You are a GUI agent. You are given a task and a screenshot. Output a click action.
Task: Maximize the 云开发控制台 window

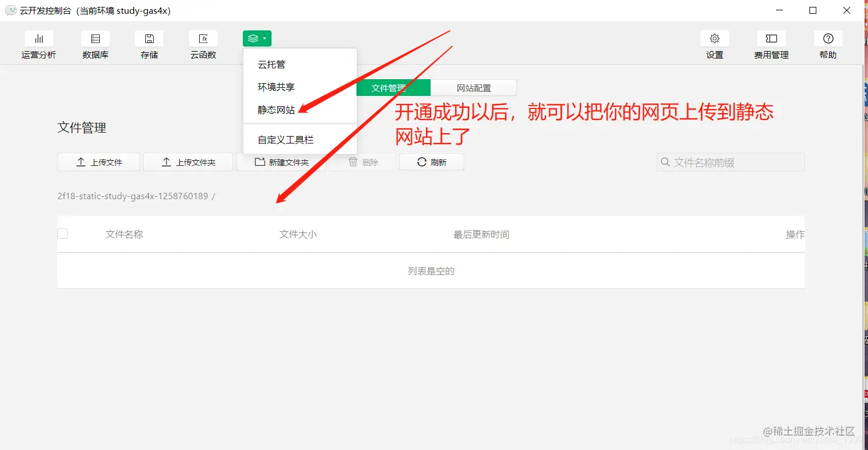(x=813, y=10)
